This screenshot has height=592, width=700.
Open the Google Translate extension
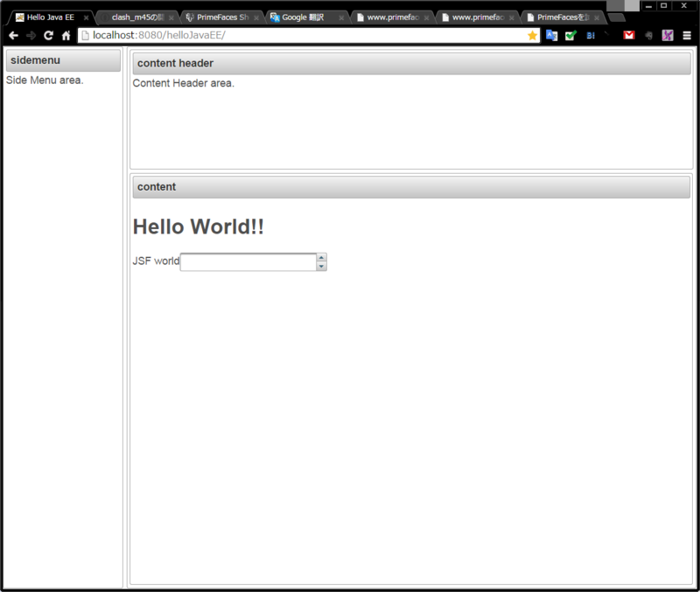coord(552,36)
